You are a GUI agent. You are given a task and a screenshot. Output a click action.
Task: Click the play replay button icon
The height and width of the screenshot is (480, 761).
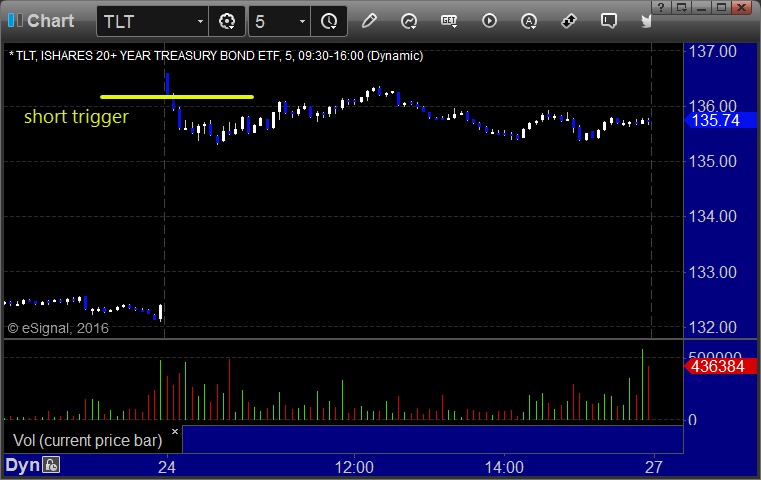coord(489,21)
